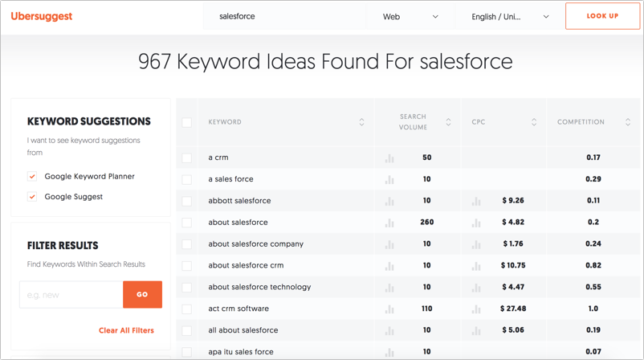Open the search volume chart icon for about salesforce

[389, 223]
